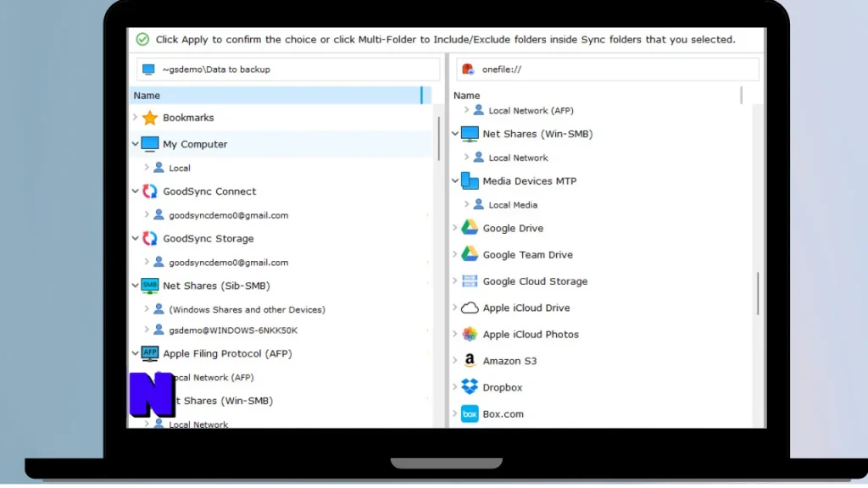Collapse the Apple Filing Protocol (AFP) node
This screenshot has width=868, height=488.
[x=135, y=353]
